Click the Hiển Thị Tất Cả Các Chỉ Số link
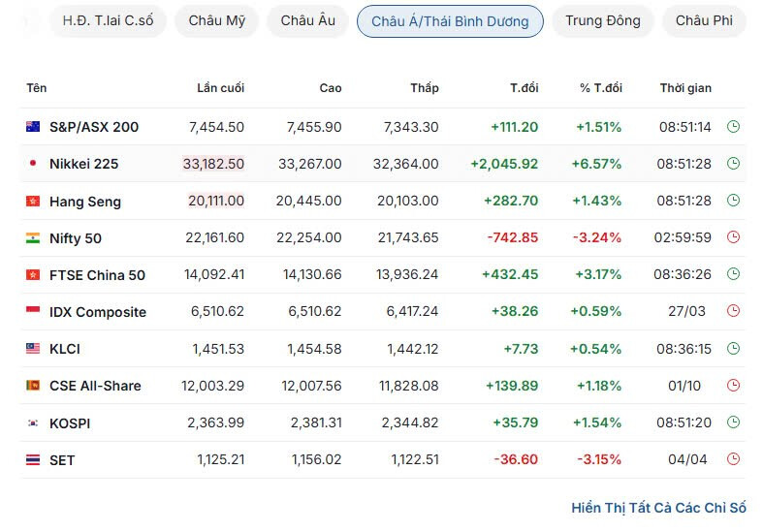 tap(658, 508)
